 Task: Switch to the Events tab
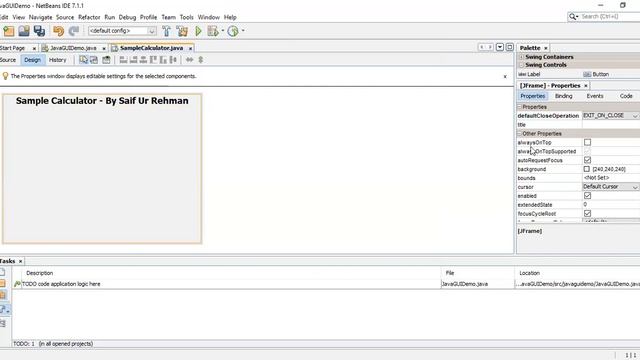click(x=595, y=96)
